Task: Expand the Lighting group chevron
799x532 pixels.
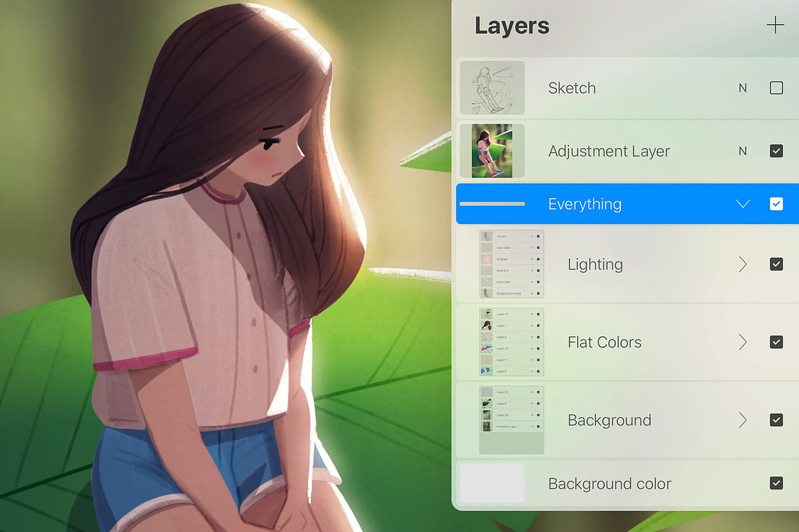Action: (x=743, y=264)
